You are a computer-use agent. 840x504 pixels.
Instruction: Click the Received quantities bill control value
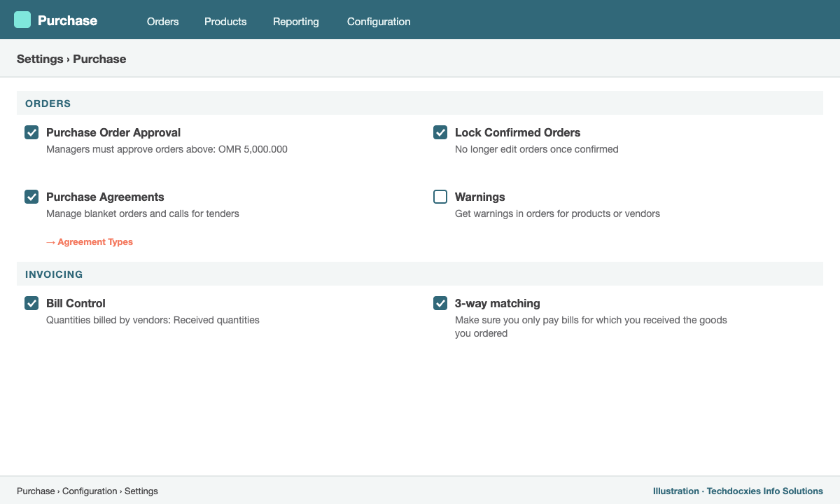[216, 320]
